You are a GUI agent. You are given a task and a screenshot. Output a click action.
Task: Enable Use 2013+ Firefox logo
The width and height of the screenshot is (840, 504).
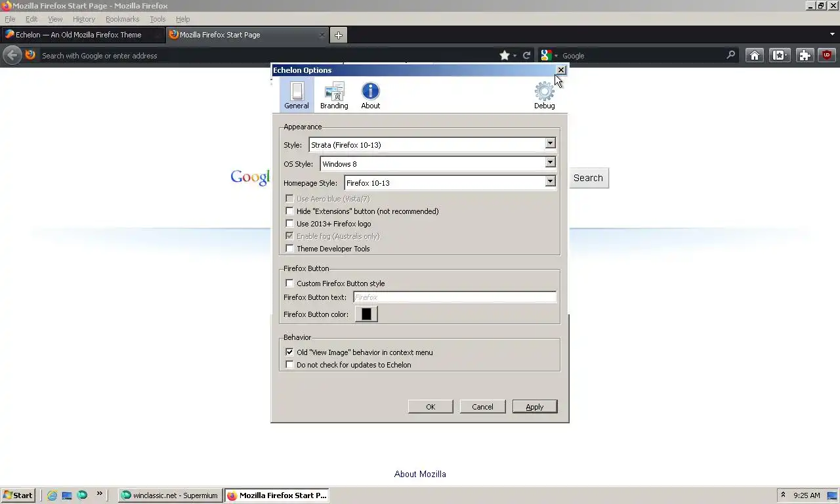tap(289, 224)
